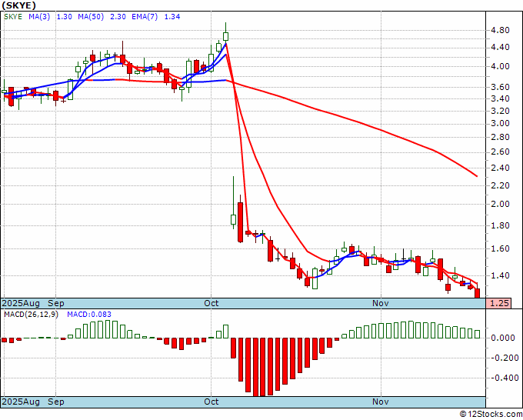523x420 pixels.
Task: Open the ©12Stocks.com link
Action: click(491, 415)
